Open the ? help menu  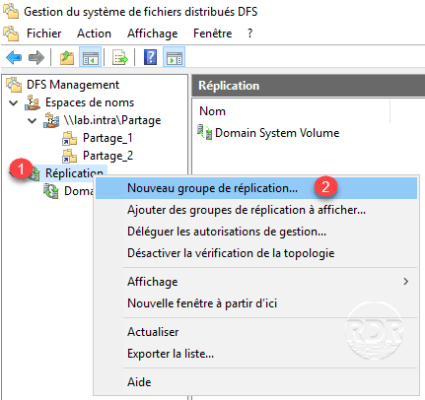click(x=250, y=33)
